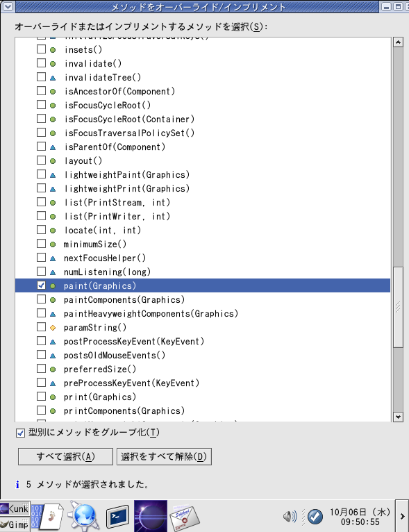Click the yellow diamond icon beside paramString()
This screenshot has width=409, height=532.
(x=53, y=328)
